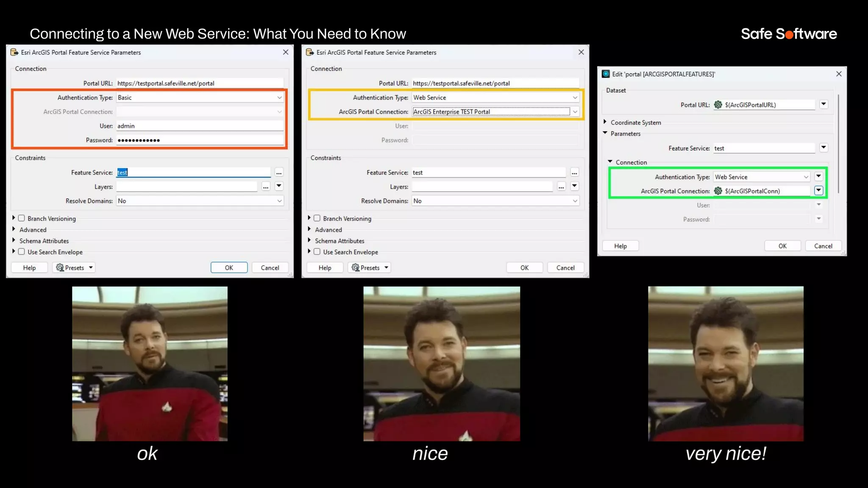The width and height of the screenshot is (868, 488).
Task: Click Presets gear icon in left dialog
Action: (60, 267)
